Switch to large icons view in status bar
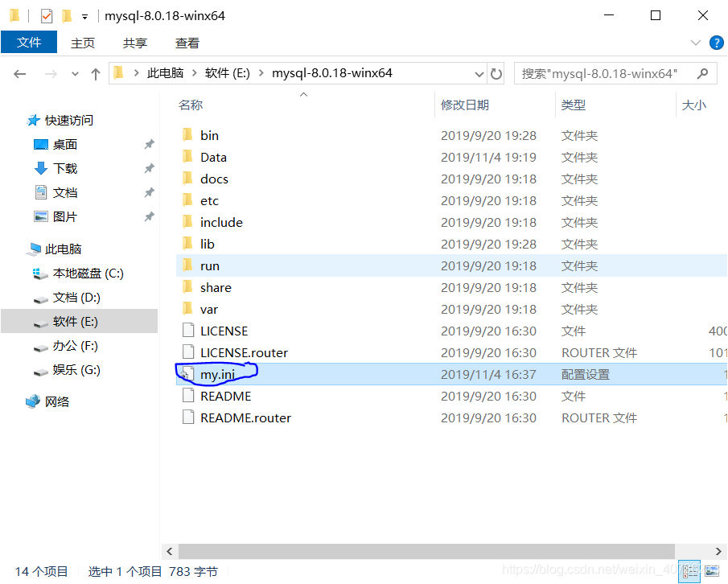The image size is (728, 584). pyautogui.click(x=712, y=570)
